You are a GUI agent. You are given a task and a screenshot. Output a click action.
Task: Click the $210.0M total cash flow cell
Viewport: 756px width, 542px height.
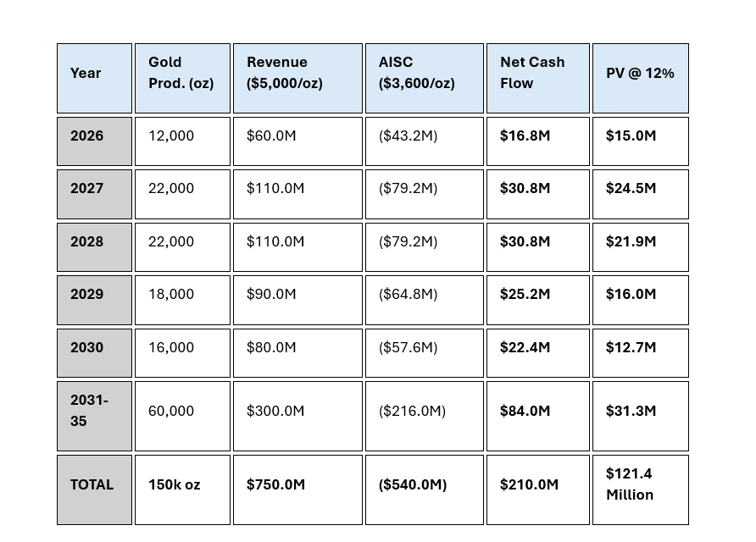(x=537, y=489)
